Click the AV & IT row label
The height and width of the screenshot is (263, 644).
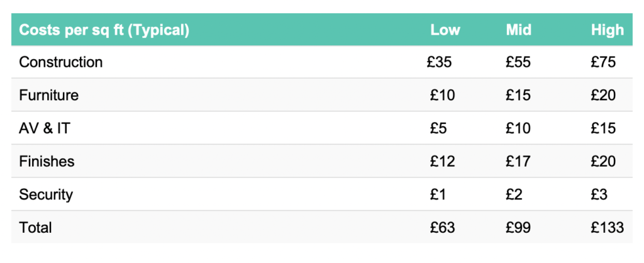tap(45, 128)
